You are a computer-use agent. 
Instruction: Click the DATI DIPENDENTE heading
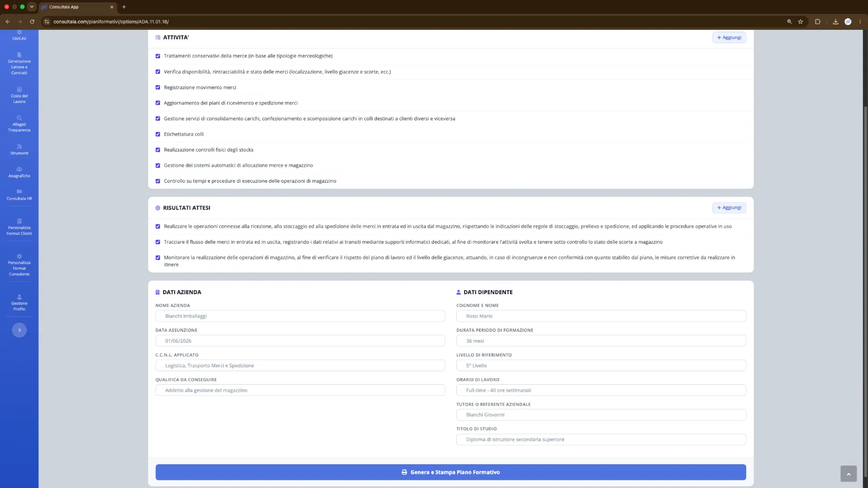pyautogui.click(x=488, y=292)
